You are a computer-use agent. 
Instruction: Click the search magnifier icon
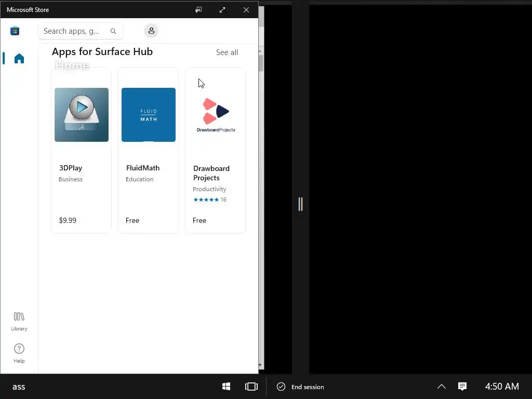pyautogui.click(x=113, y=31)
